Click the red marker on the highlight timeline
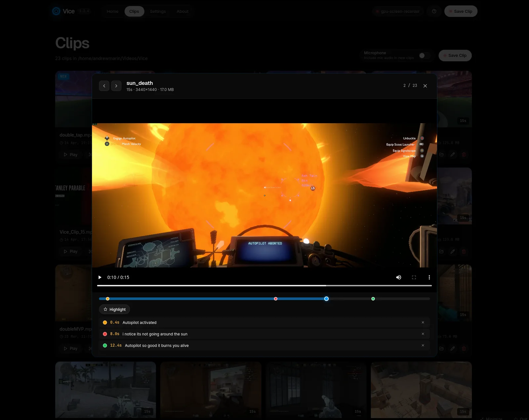 276,299
